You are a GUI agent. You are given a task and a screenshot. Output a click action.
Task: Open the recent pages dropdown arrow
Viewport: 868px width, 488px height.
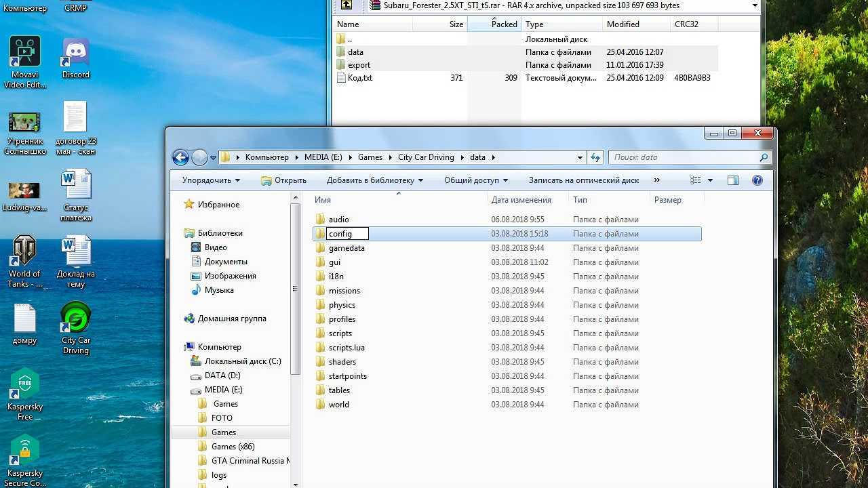pyautogui.click(x=213, y=158)
